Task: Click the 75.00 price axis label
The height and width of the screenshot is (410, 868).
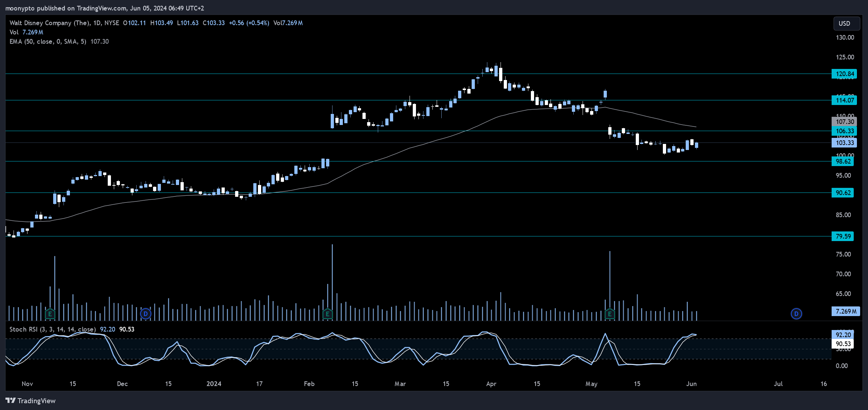Action: 843,254
